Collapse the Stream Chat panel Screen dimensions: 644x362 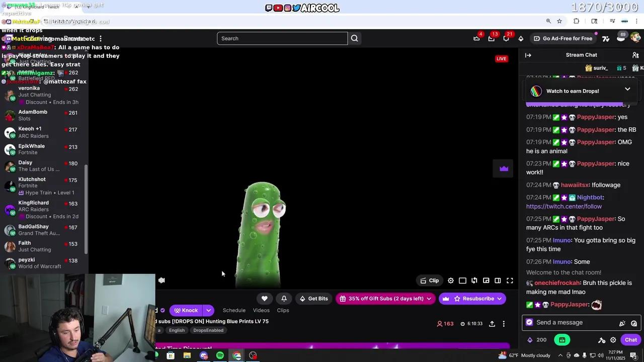[x=528, y=55]
